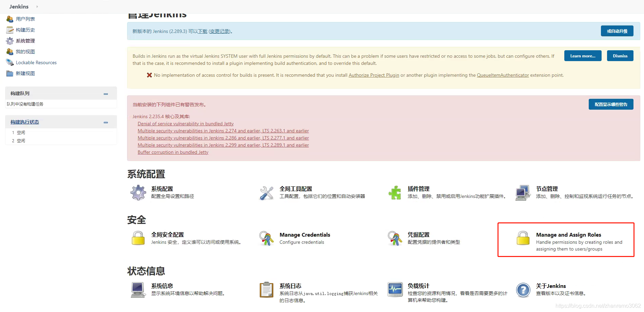The height and width of the screenshot is (312, 644).
Task: Click the 凭据配置 keys icon
Action: (x=395, y=238)
